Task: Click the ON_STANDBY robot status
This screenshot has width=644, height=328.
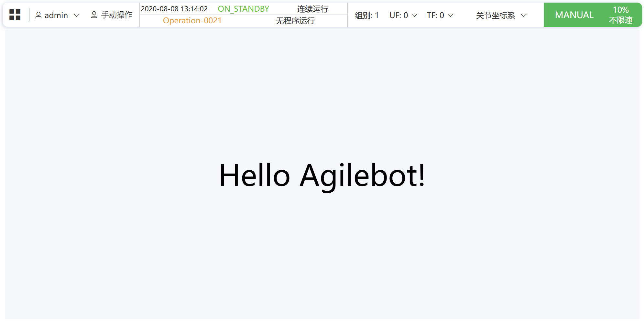Action: [x=243, y=9]
